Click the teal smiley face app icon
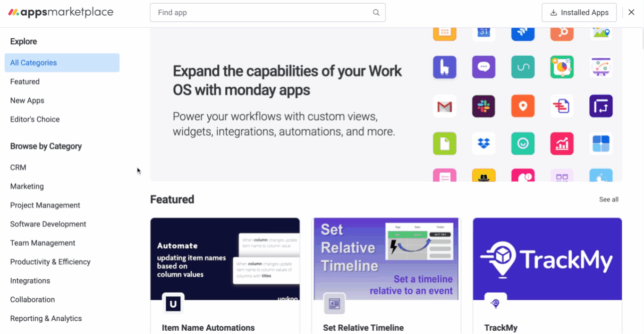Viewport: 644px width, 334px height. click(523, 143)
